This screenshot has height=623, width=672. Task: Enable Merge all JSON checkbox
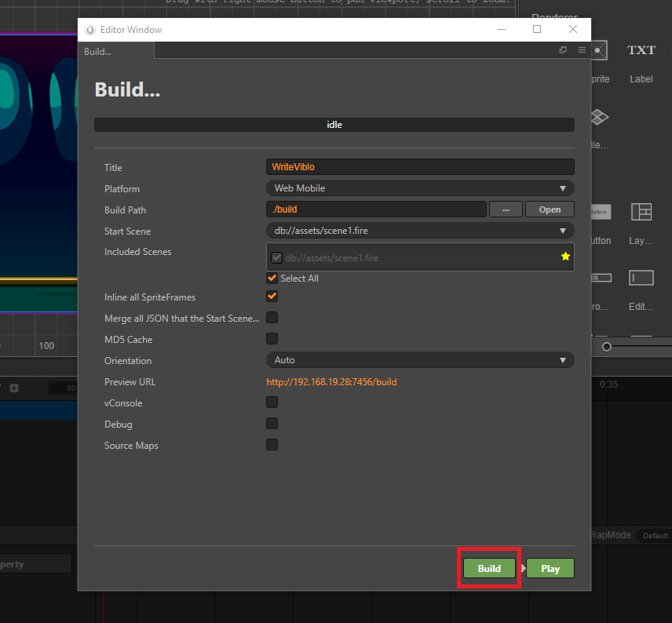click(272, 318)
